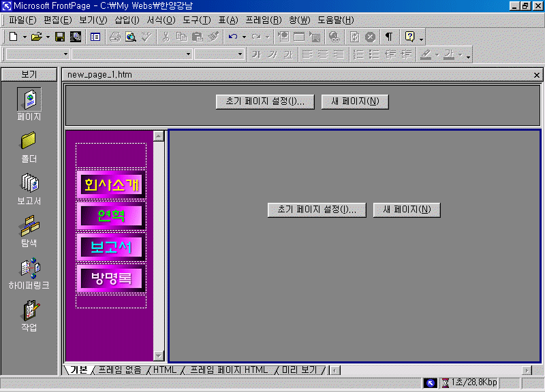Toggle the bulleted list button
545x392 pixels.
[x=374, y=54]
